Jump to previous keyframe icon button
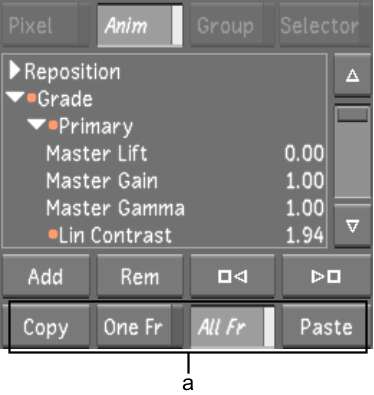Image resolution: width=374 pixels, height=395 pixels. 232,276
